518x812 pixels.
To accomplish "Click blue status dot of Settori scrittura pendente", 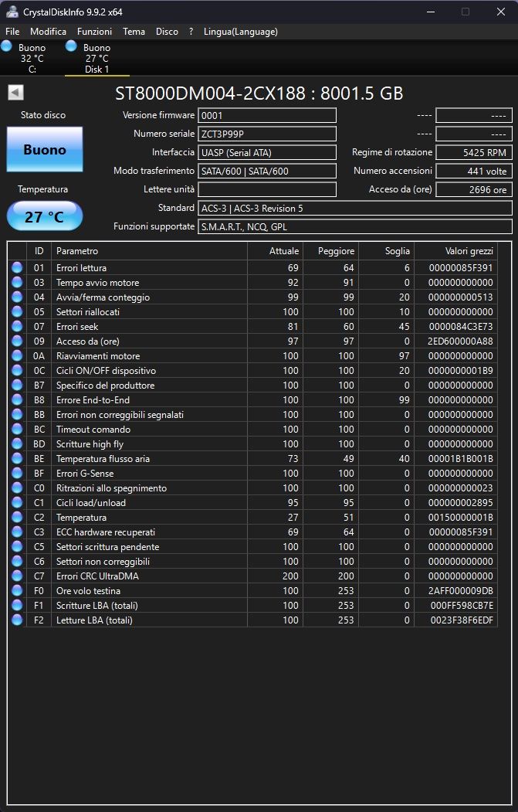I will (x=17, y=546).
